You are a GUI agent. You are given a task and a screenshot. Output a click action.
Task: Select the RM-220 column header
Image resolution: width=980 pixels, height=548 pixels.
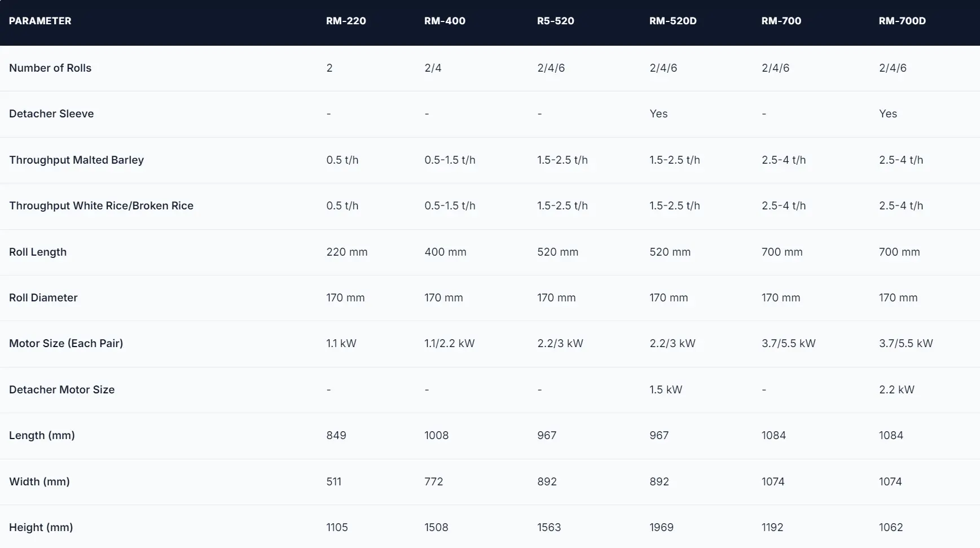(346, 21)
